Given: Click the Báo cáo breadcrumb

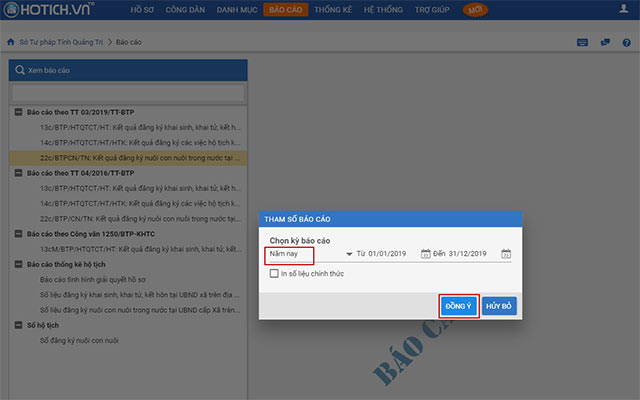Looking at the screenshot, I should coord(129,42).
